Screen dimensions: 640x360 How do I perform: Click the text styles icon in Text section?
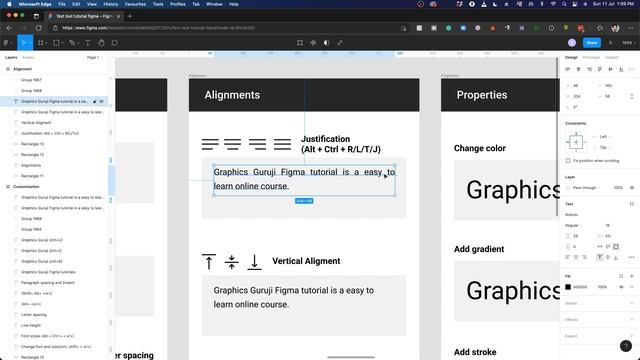pos(631,204)
